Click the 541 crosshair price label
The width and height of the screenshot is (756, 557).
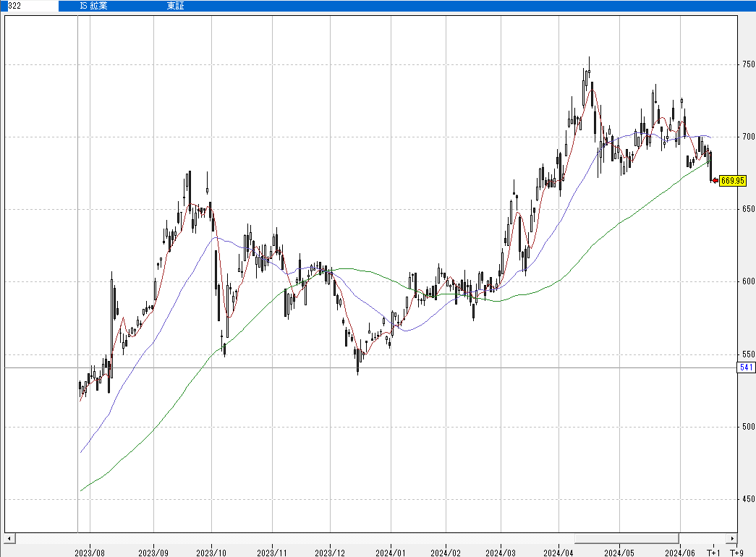747,367
